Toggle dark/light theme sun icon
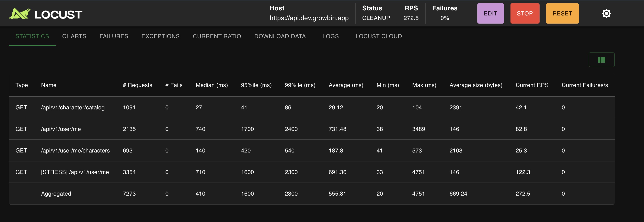Screen dimensions: 644x222 [x=606, y=13]
